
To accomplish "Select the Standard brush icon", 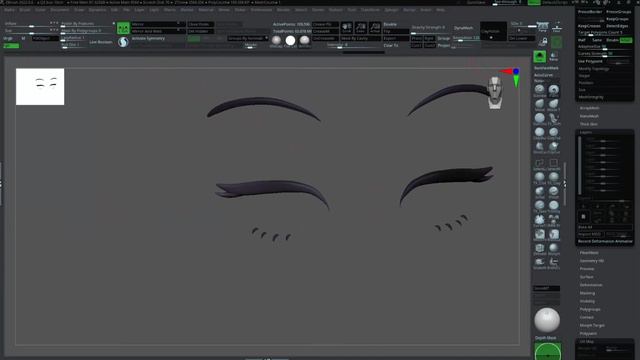I will pyautogui.click(x=540, y=91).
